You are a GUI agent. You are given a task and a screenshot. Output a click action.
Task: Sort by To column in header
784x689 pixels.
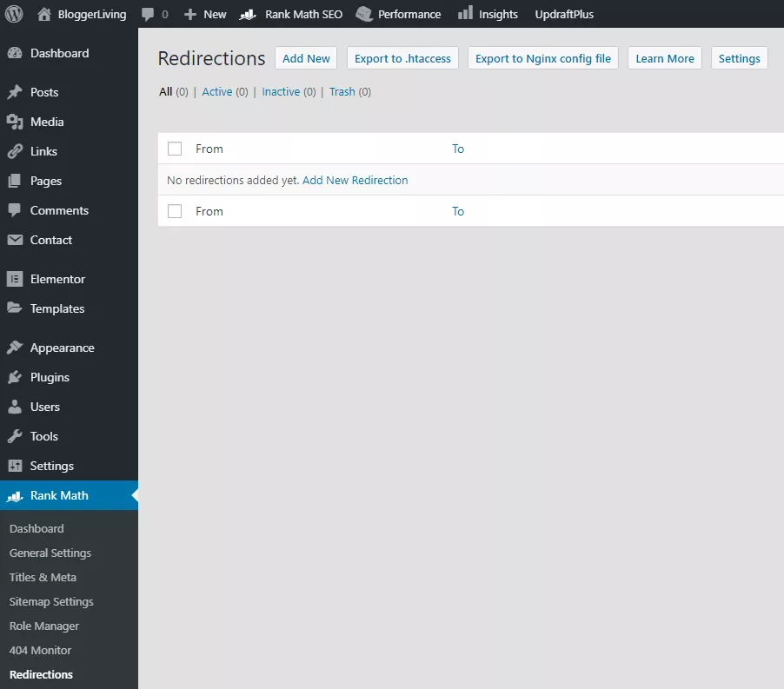coord(458,149)
